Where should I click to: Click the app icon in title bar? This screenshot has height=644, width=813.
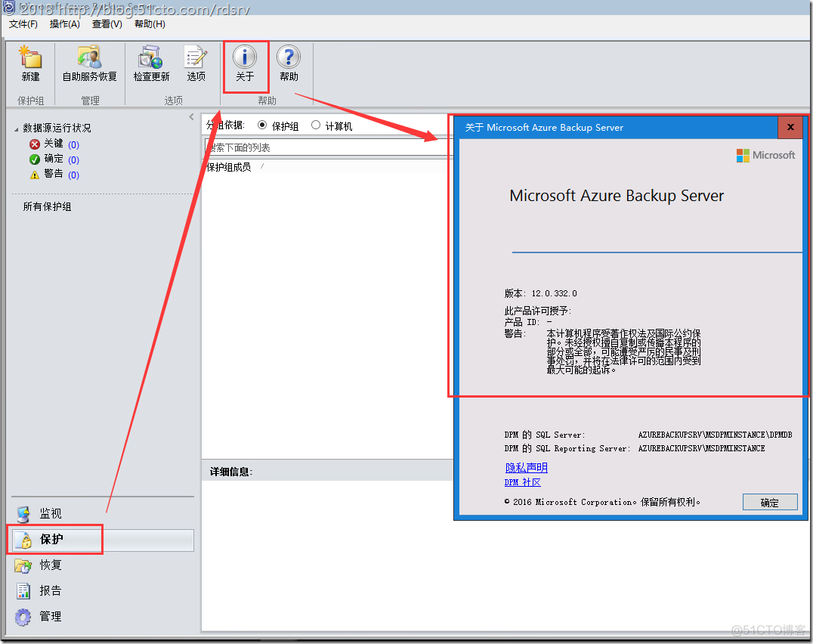pos(9,8)
